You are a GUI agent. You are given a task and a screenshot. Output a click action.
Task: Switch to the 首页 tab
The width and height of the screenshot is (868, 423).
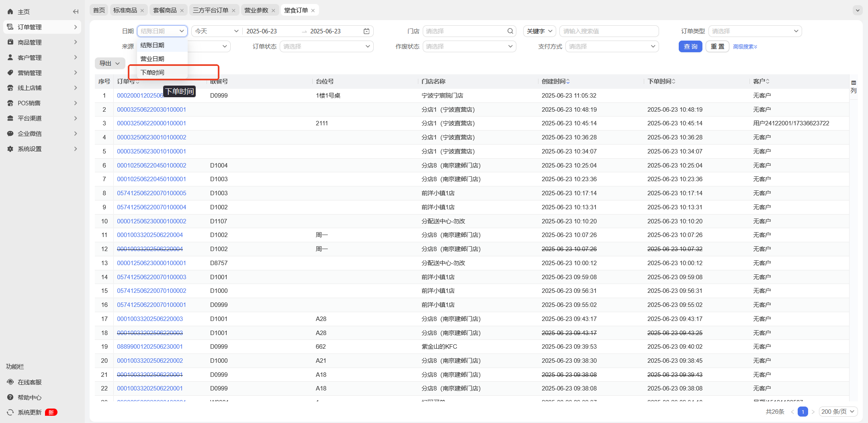(99, 10)
